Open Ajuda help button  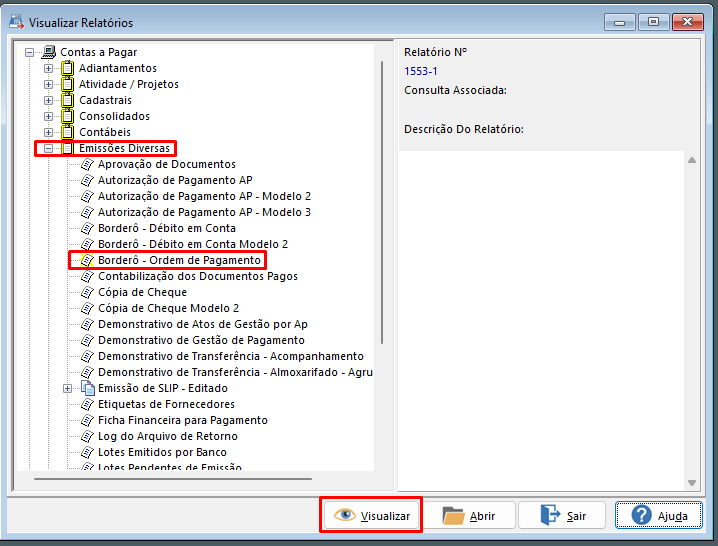[x=658, y=515]
